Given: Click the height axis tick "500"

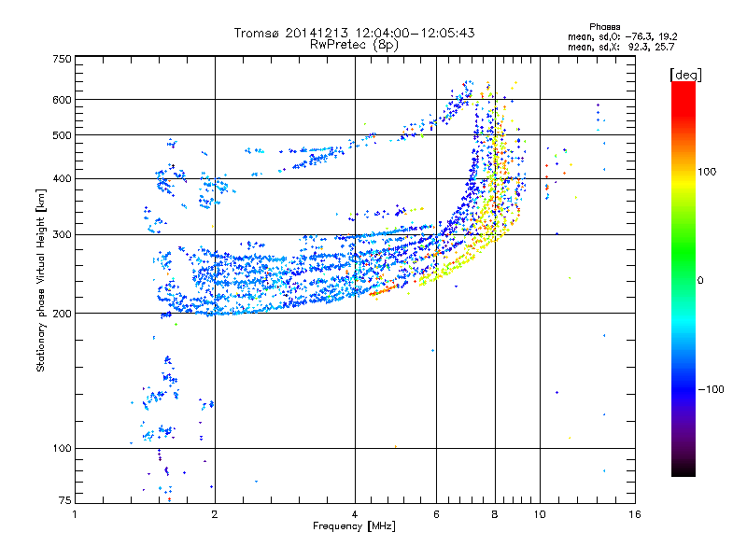Looking at the screenshot, I should tap(62, 135).
